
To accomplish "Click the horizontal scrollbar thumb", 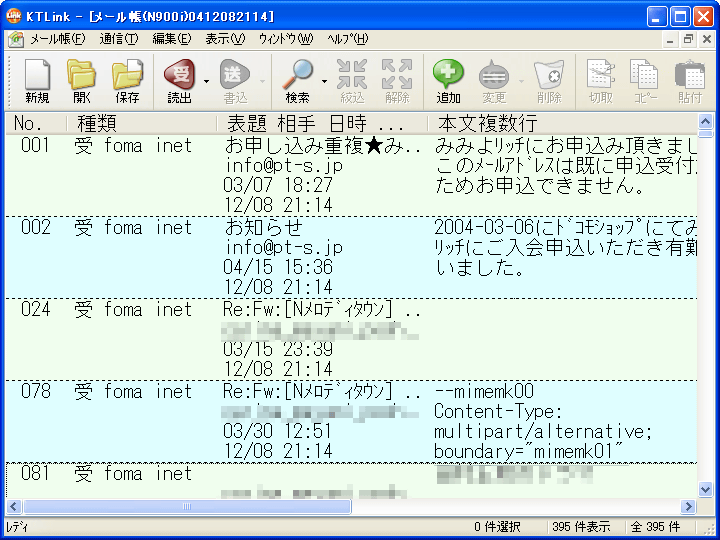I will pos(187,506).
